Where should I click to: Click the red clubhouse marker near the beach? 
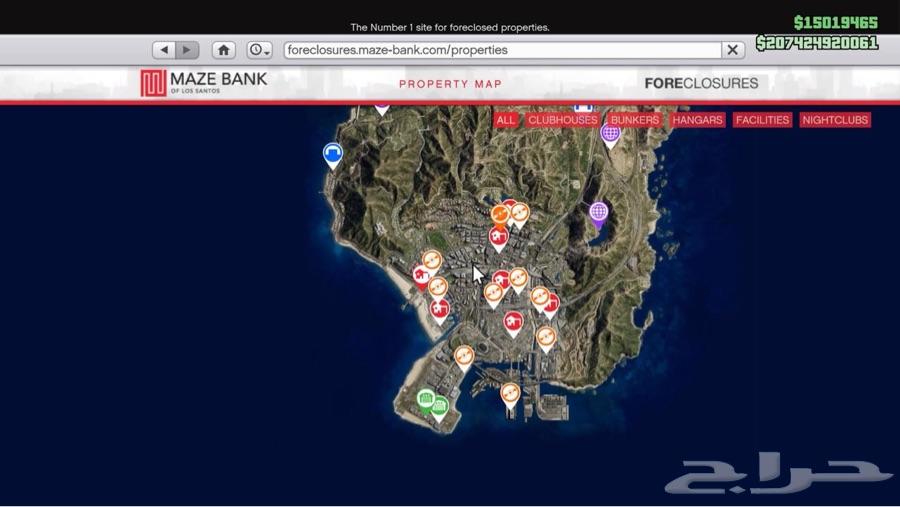click(422, 275)
